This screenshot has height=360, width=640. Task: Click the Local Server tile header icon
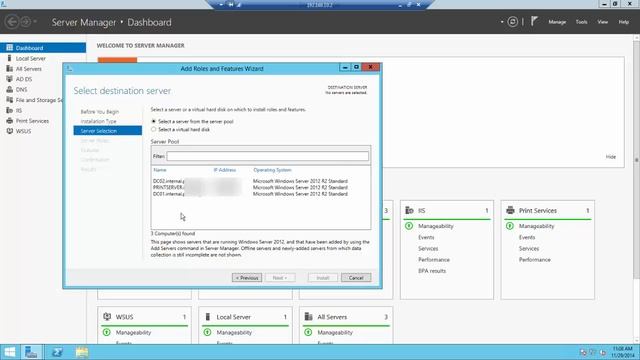(208, 316)
